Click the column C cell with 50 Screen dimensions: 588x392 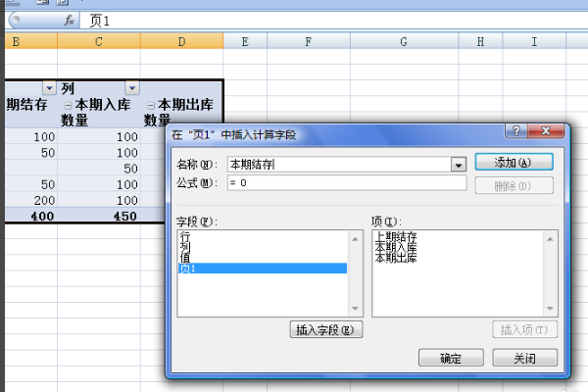point(99,169)
